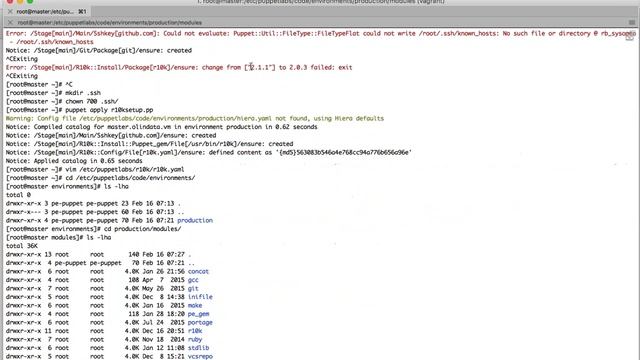The image size is (640, 360).
Task: Click the 'portage' directory name
Action: [200, 322]
